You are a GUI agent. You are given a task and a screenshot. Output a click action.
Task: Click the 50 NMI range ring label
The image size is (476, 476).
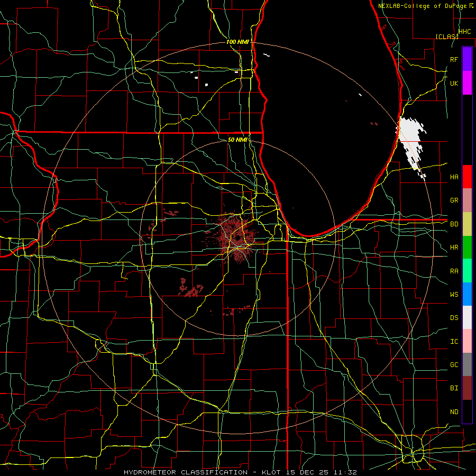237,140
